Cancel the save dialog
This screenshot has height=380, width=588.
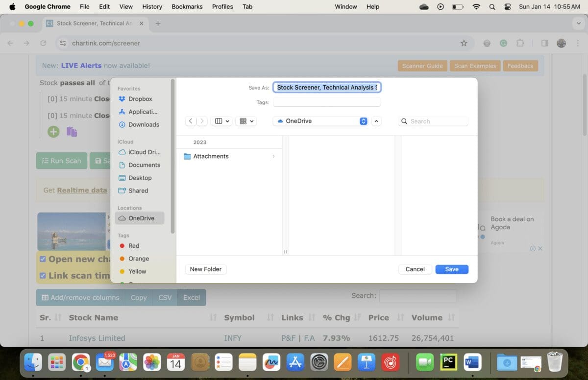pos(415,269)
